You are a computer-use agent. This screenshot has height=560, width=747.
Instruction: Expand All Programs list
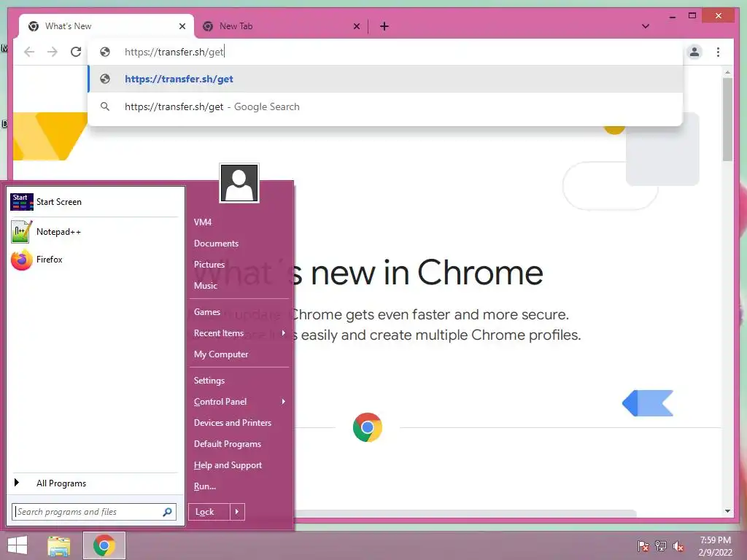[94, 483]
